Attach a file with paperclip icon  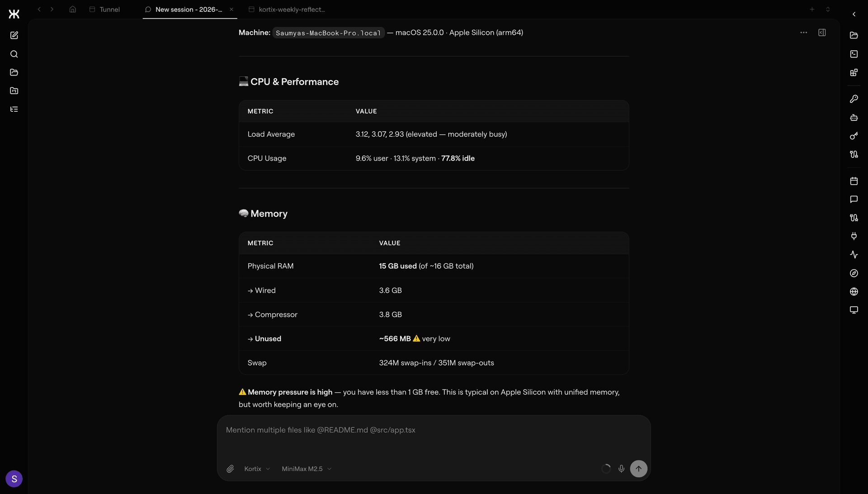tap(230, 469)
